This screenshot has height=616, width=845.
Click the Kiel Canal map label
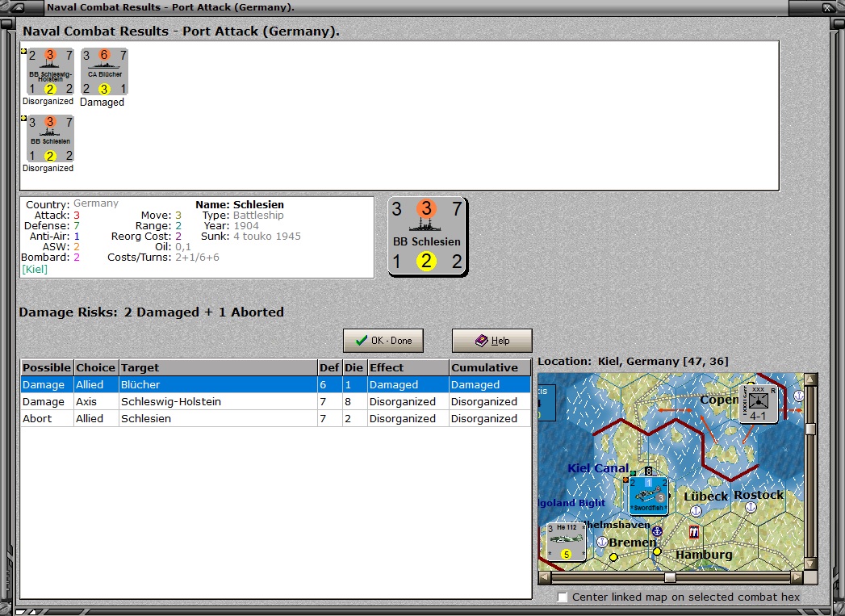pyautogui.click(x=598, y=468)
